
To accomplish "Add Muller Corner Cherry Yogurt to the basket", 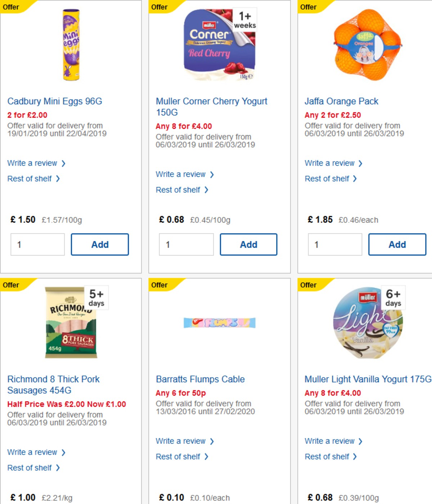I will click(248, 244).
